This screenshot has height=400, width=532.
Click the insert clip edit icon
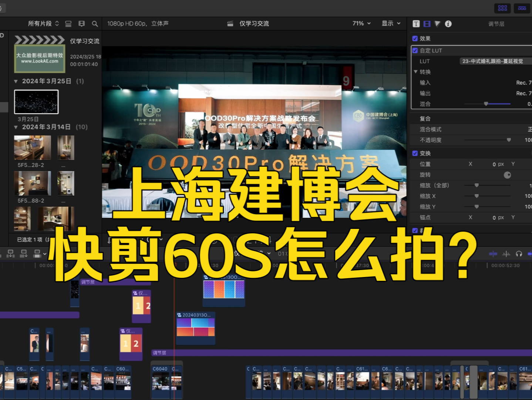(24, 253)
